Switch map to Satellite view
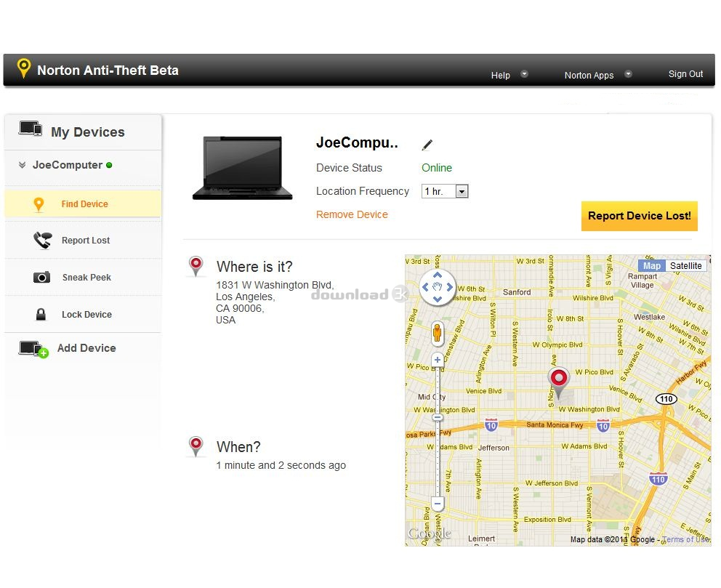This screenshot has height=588, width=721. point(685,266)
